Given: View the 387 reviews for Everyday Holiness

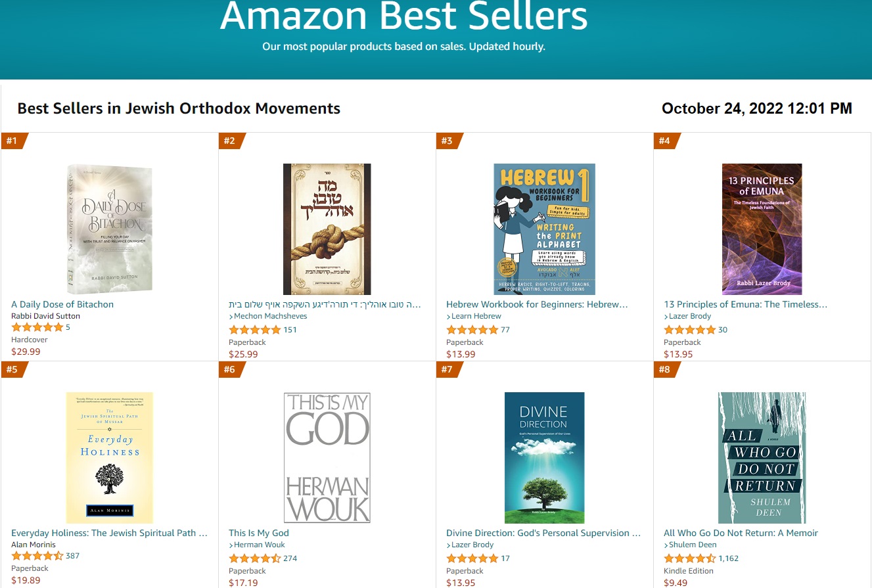Looking at the screenshot, I should 72,556.
